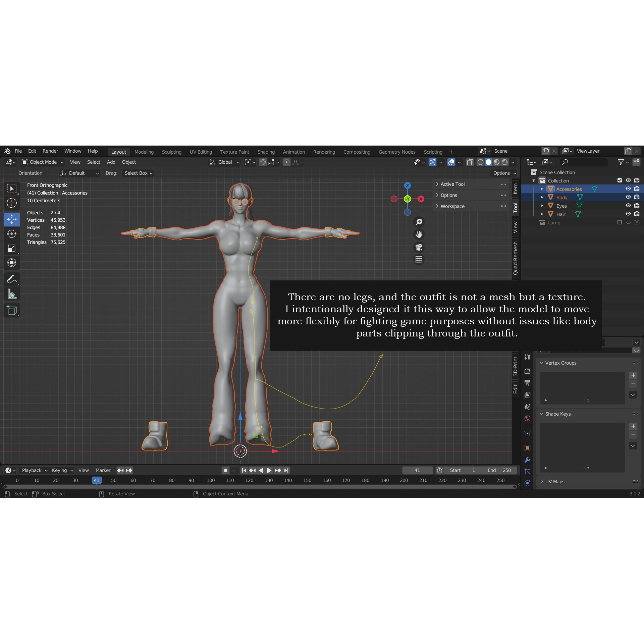Image resolution: width=644 pixels, height=644 pixels.
Task: Select the Measure tool
Action: coord(12,294)
